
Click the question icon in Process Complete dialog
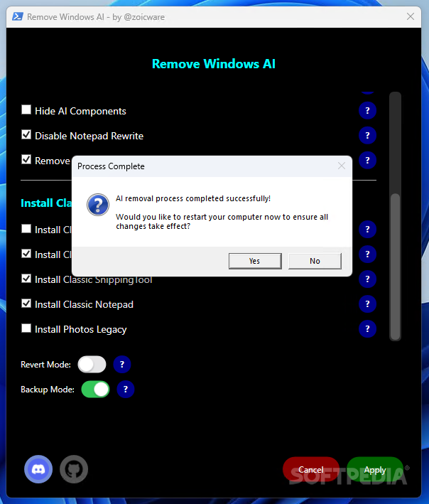[98, 205]
